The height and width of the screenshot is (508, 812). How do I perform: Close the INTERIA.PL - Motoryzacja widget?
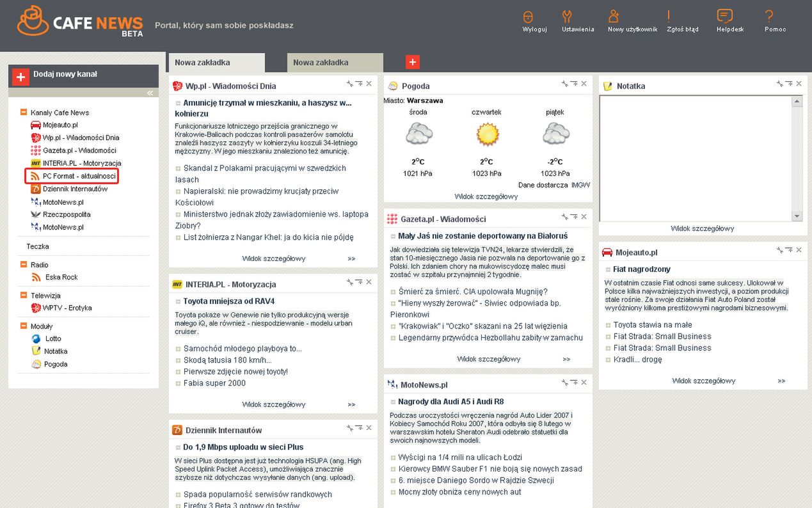tap(369, 282)
